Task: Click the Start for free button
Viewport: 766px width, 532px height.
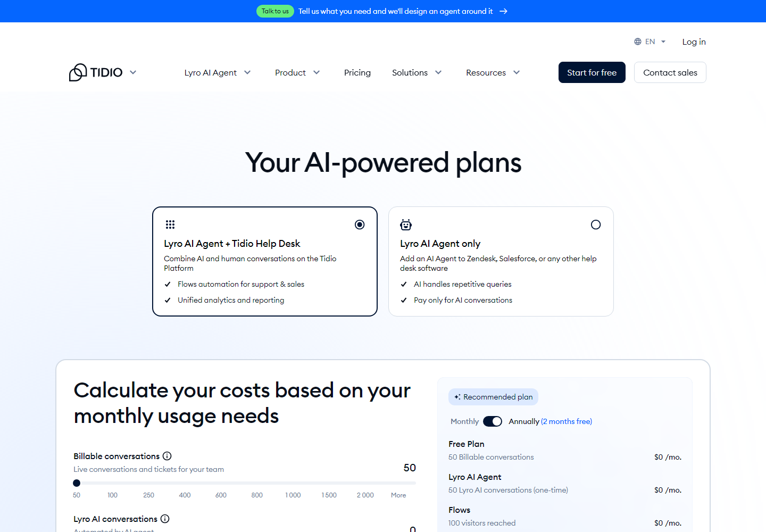Action: coord(592,72)
